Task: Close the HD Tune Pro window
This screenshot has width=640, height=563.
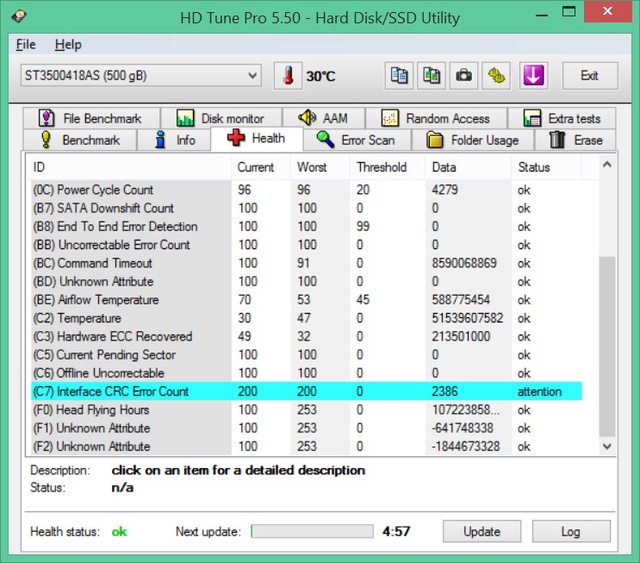Action: point(607,11)
